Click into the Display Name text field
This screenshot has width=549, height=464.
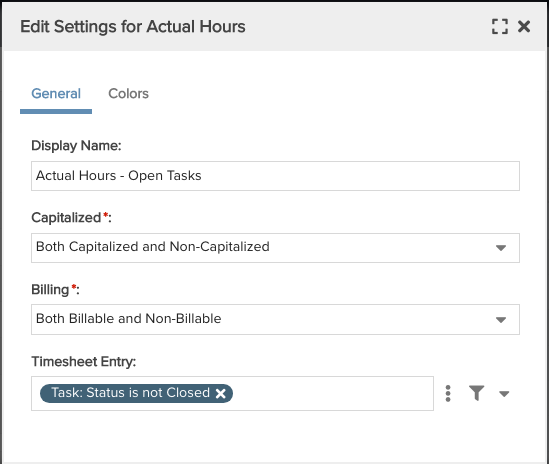coord(275,176)
